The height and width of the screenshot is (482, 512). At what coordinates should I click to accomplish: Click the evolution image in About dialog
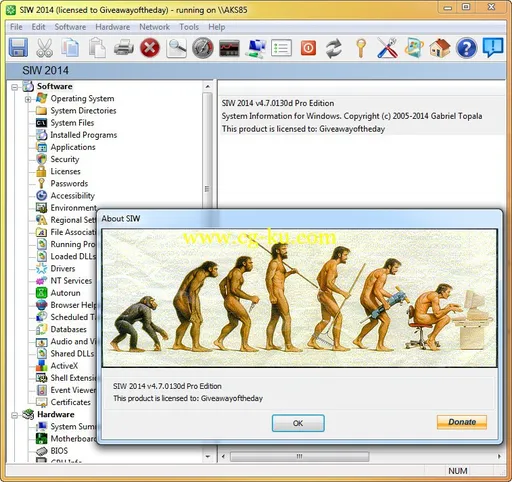tap(299, 298)
